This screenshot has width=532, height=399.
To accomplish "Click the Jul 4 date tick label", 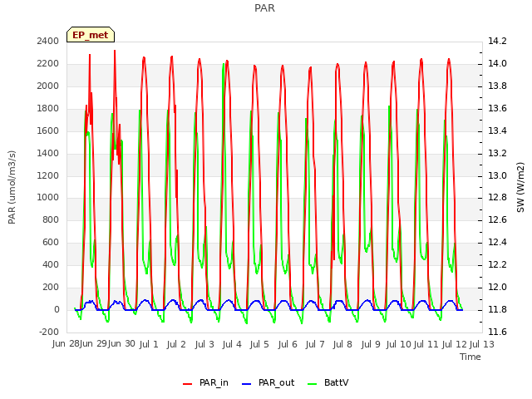I will [232, 344].
